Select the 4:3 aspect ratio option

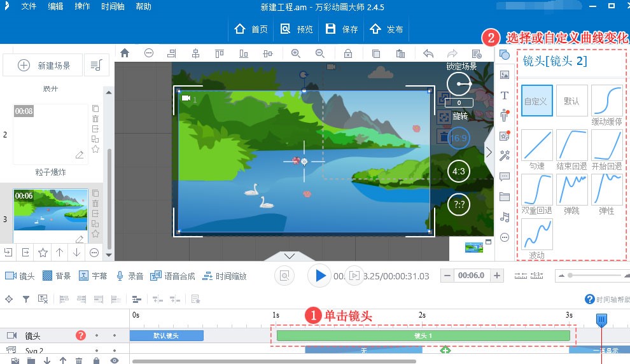point(458,172)
